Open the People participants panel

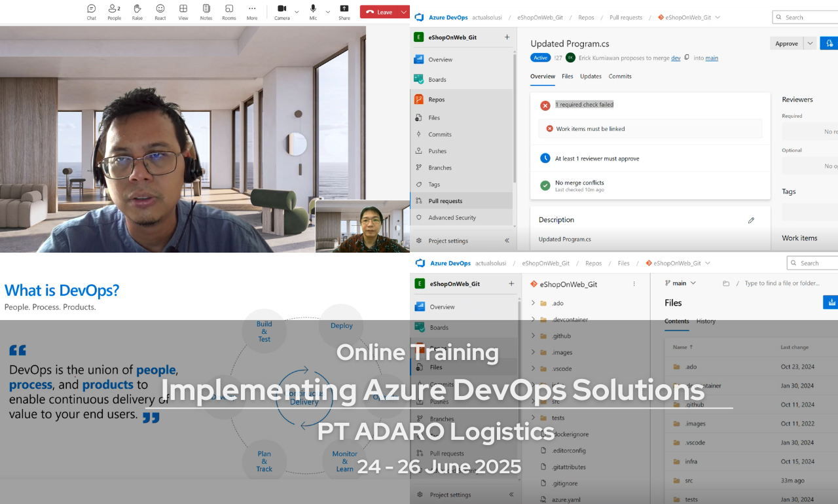115,11
